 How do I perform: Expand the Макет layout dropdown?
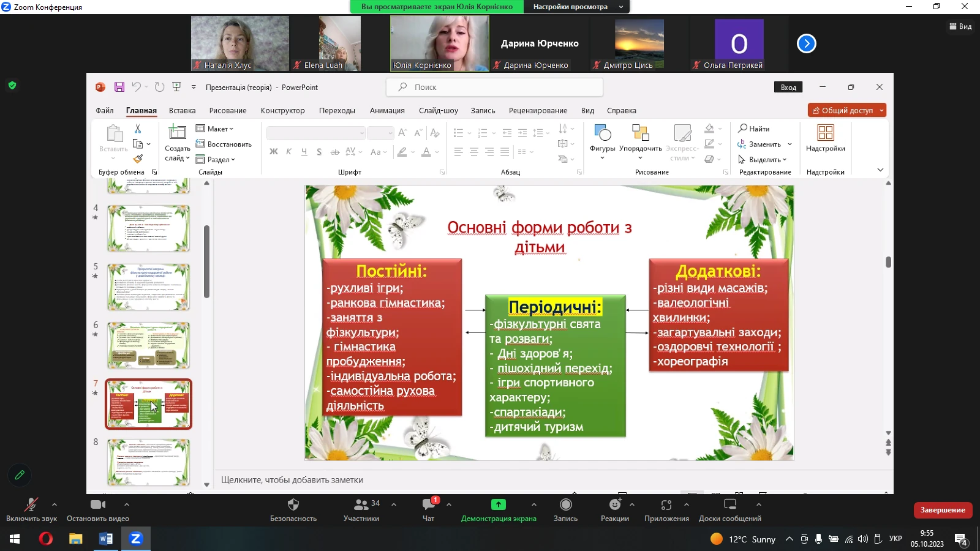point(215,129)
